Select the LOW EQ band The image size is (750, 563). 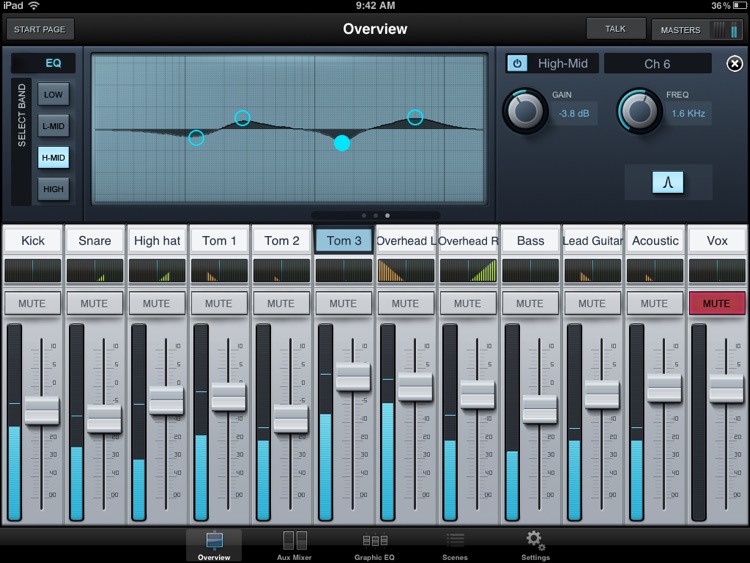pos(53,94)
